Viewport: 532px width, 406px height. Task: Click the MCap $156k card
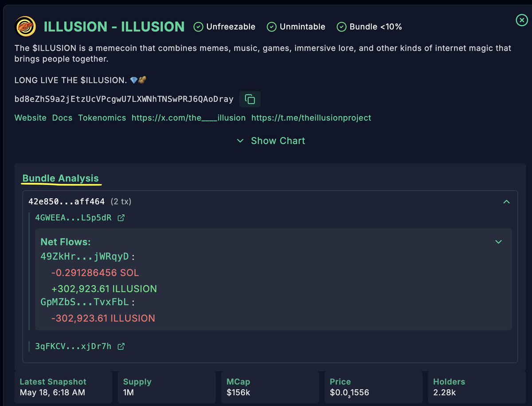tap(270, 386)
